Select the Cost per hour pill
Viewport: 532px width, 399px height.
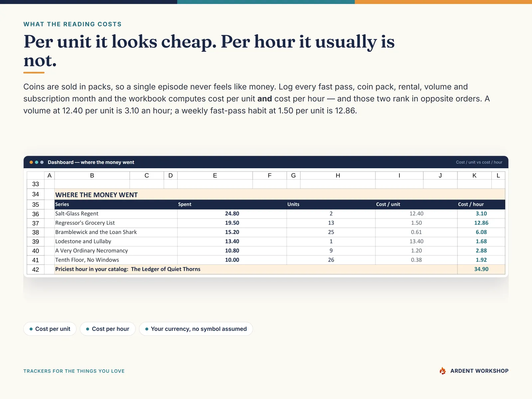click(107, 329)
